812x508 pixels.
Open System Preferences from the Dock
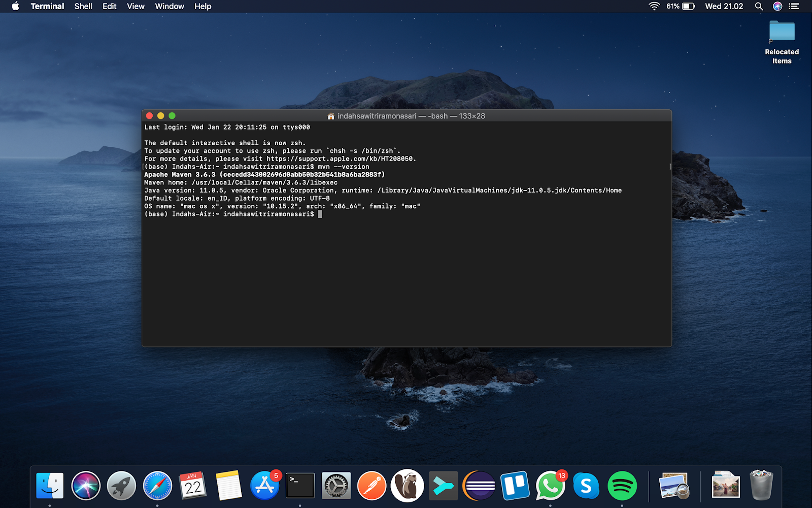[x=336, y=486]
